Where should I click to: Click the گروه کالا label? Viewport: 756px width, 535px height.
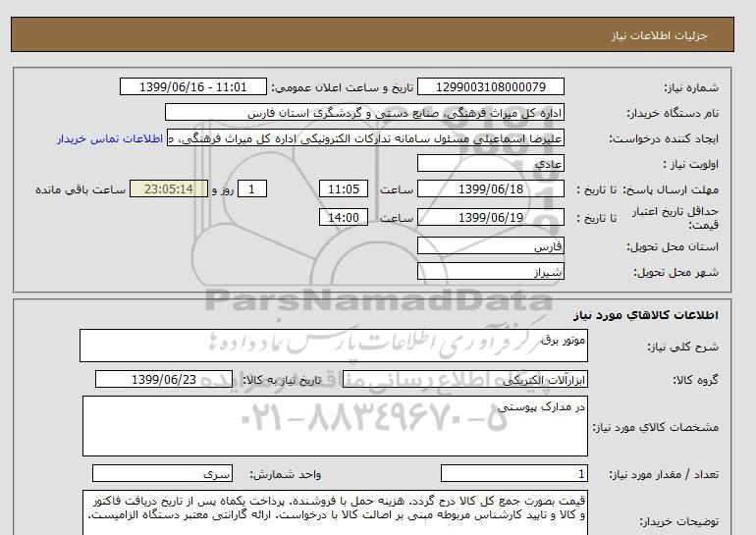(695, 380)
